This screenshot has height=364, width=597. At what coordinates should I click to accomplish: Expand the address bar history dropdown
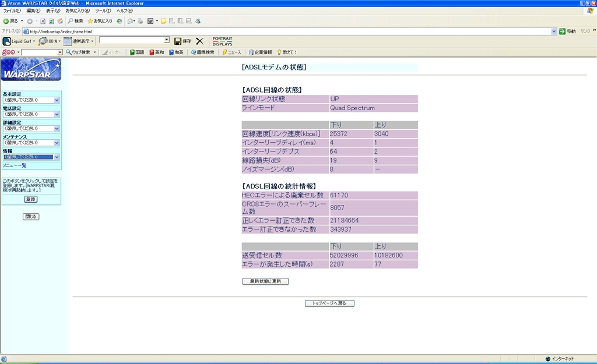point(554,31)
